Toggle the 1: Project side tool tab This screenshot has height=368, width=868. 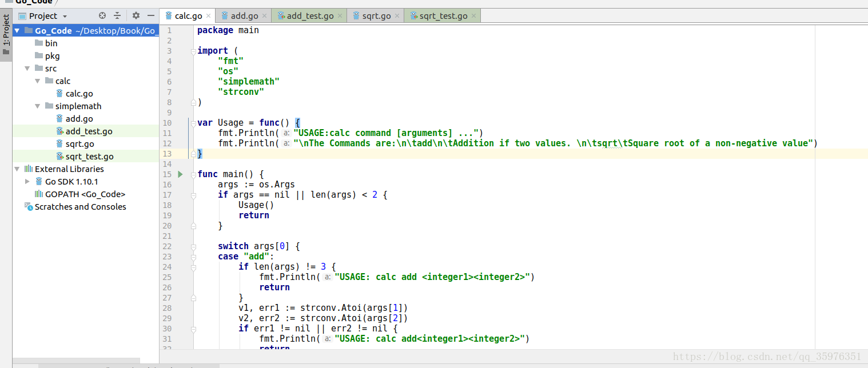tap(6, 36)
